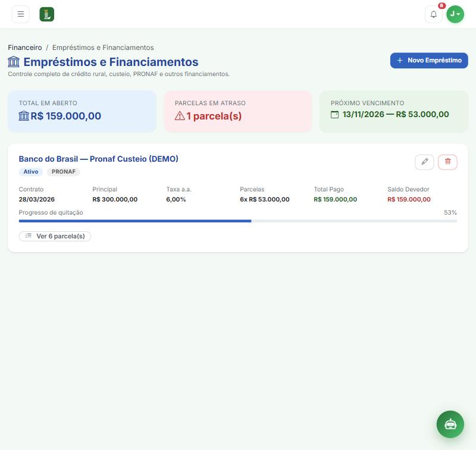Click the payoff progress bar
This screenshot has width=476, height=450.
237,221
